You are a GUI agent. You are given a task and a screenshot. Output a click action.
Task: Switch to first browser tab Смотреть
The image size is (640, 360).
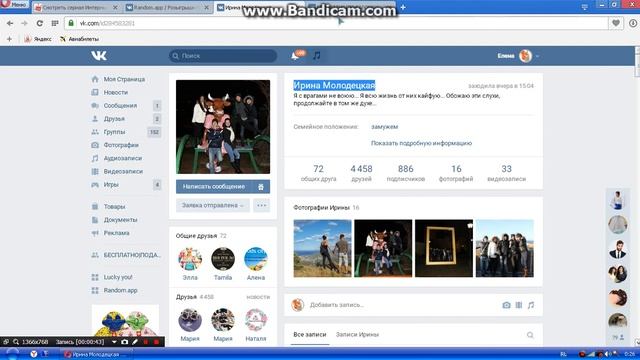(76, 7)
